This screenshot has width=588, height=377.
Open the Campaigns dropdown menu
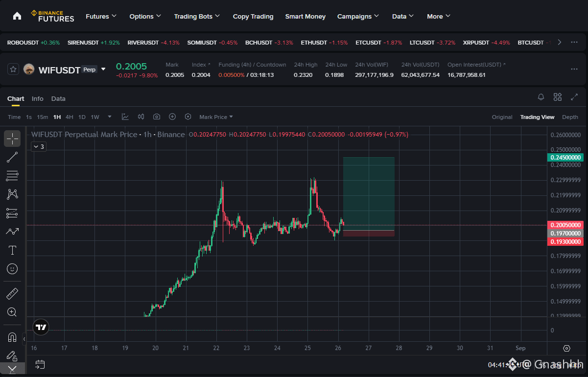pos(358,16)
